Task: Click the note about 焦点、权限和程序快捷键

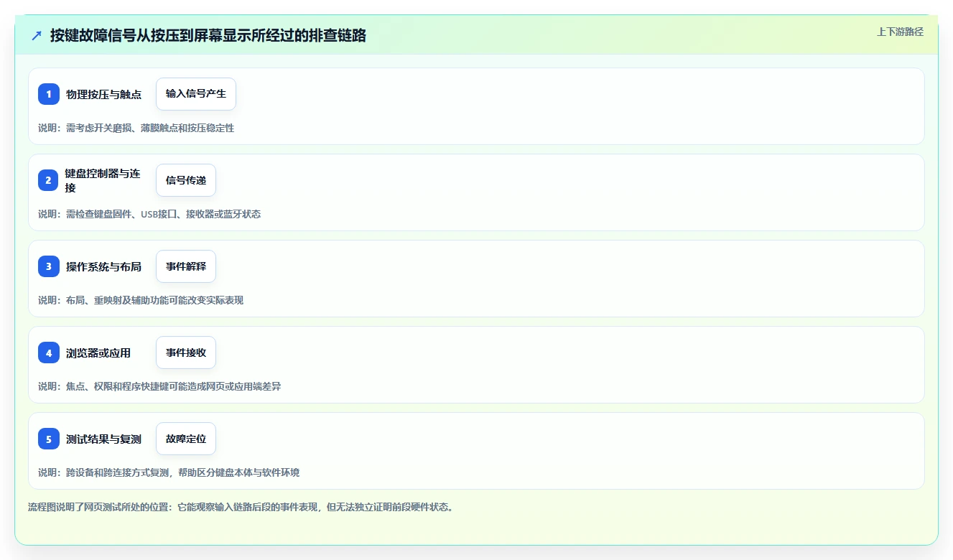Action: [159, 386]
